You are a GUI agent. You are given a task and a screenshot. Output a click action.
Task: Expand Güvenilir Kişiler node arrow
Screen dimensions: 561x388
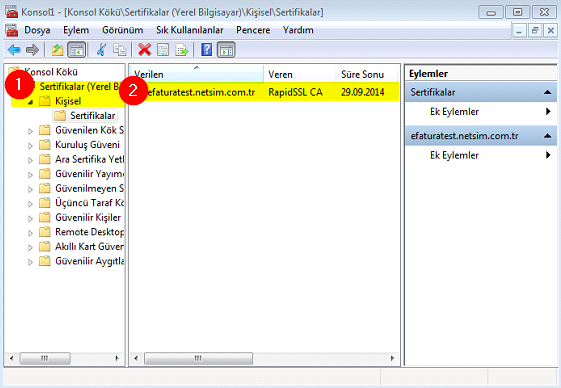(30, 219)
